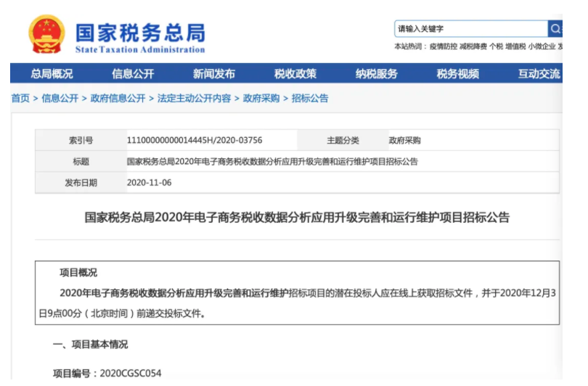Open the 总局概况 menu

52,74
